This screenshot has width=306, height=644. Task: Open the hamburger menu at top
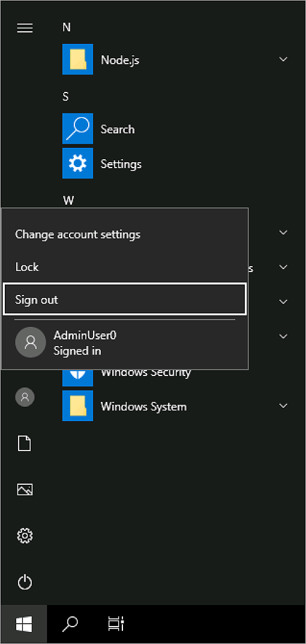tap(25, 28)
